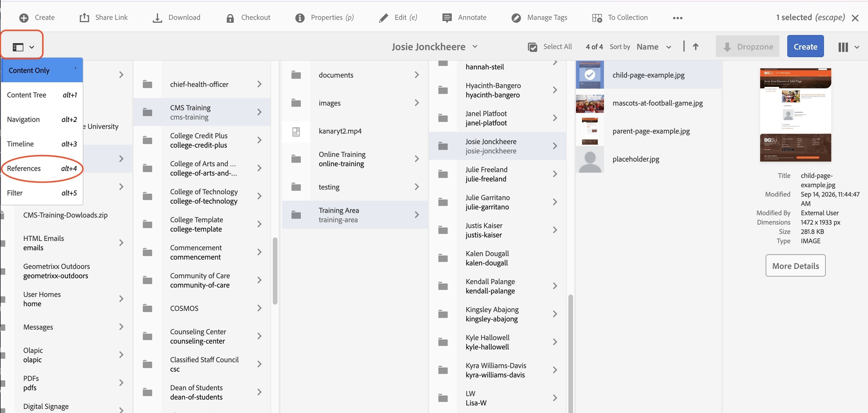Open the more actions ellipsis menu
Viewport: 868px width, 413px height.
[678, 18]
